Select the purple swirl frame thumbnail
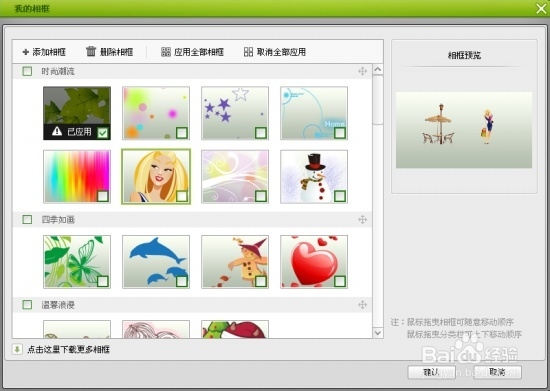 pyautogui.click(x=235, y=176)
